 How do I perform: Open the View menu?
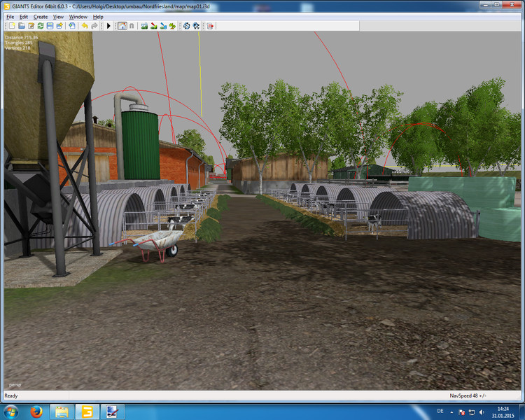click(58, 16)
